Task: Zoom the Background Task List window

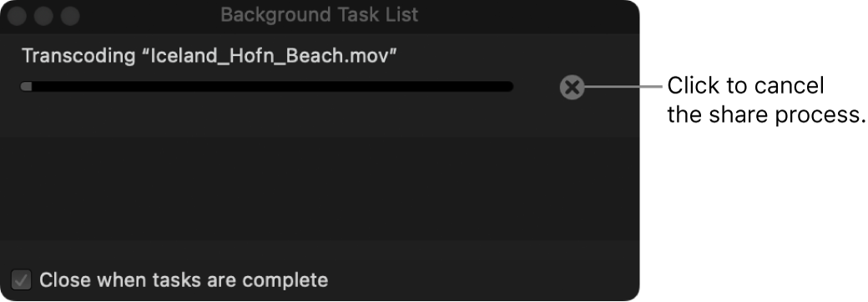Action: tap(70, 16)
